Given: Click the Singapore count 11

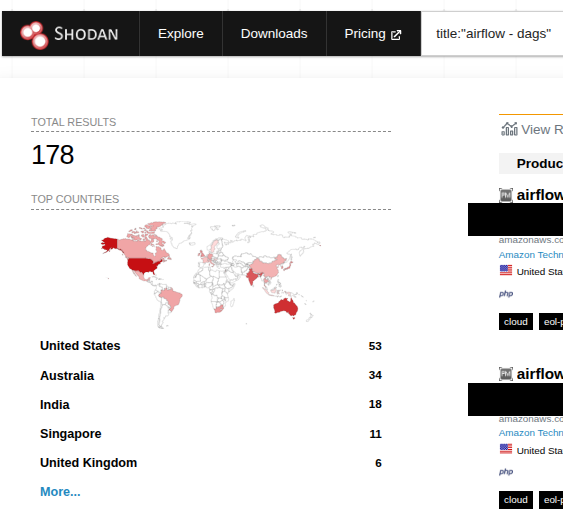Looking at the screenshot, I should pos(375,434).
